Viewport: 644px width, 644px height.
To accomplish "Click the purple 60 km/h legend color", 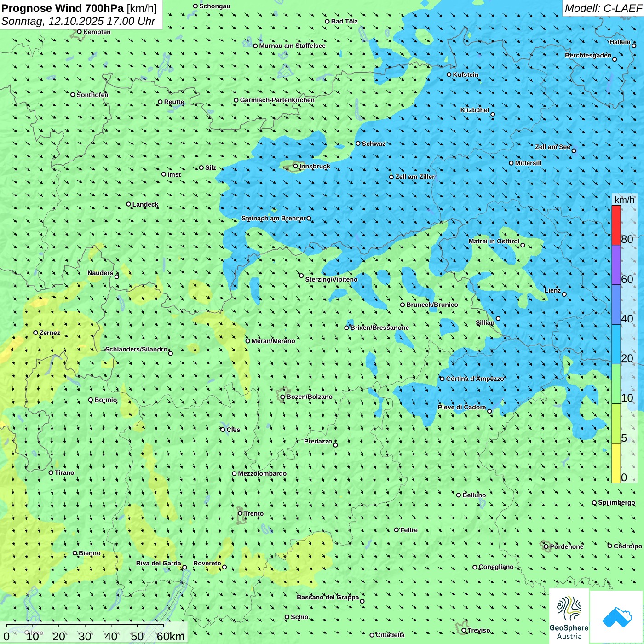I will tap(616, 265).
